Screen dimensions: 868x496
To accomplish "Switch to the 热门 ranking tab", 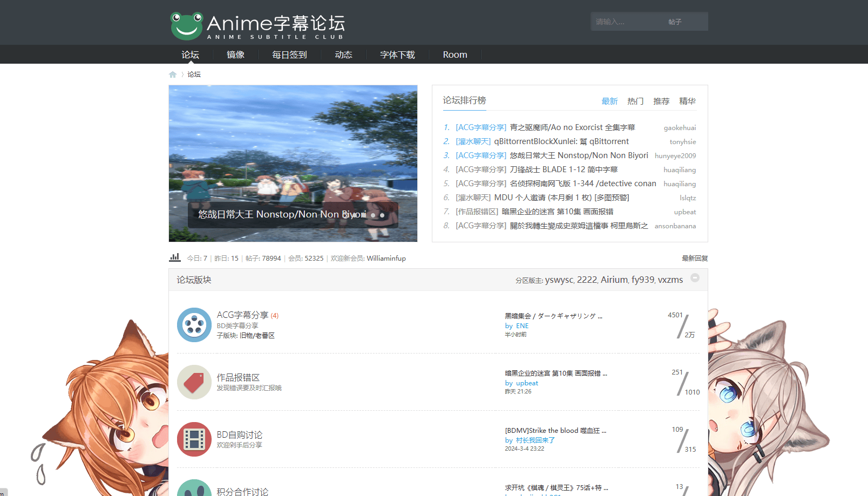I will pos(635,101).
